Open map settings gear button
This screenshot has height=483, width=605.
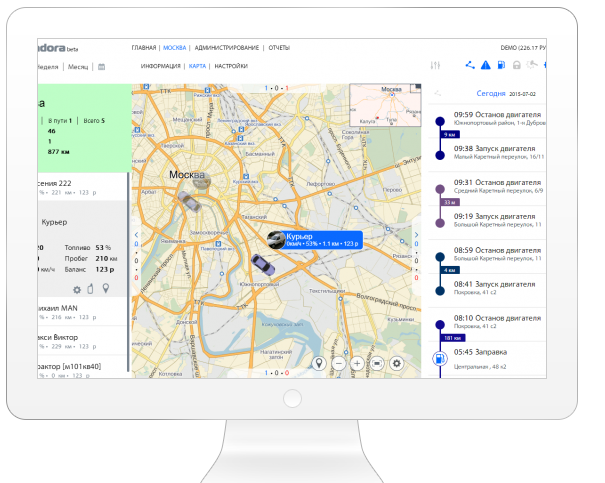coord(396,363)
